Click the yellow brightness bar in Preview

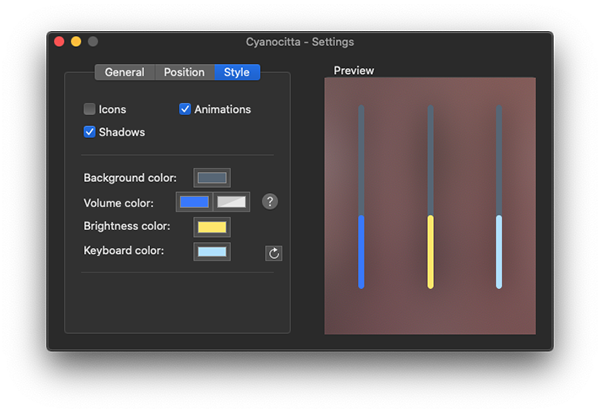(x=430, y=251)
